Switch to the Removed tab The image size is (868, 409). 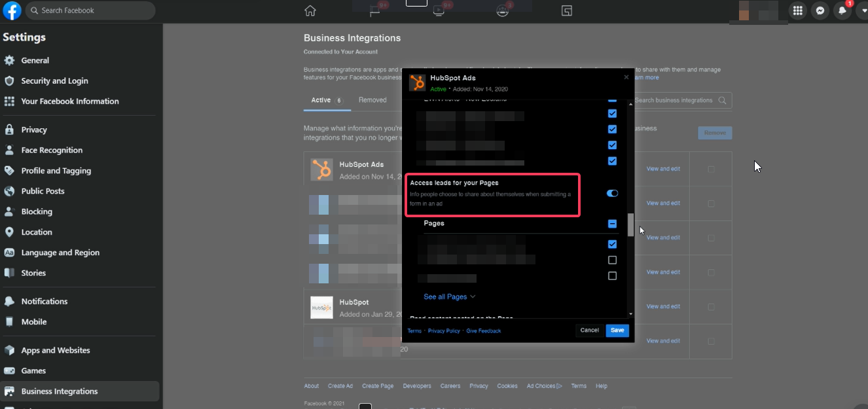tap(372, 100)
